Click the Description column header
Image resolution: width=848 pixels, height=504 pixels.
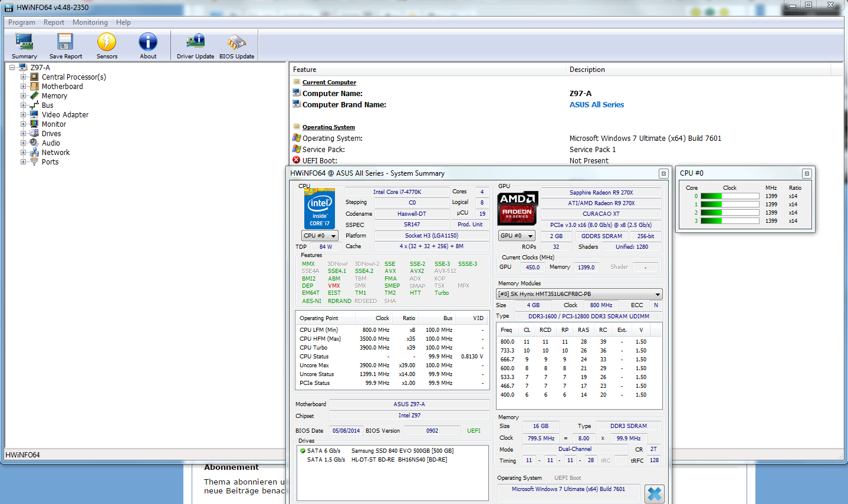tap(698, 70)
